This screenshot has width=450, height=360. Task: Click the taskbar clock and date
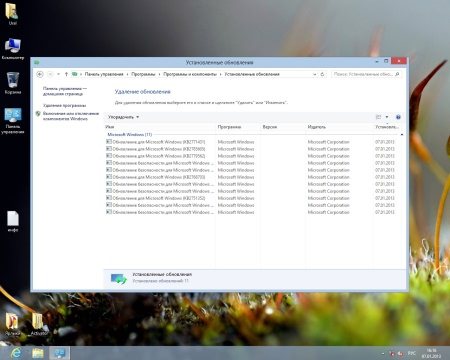[x=432, y=353]
